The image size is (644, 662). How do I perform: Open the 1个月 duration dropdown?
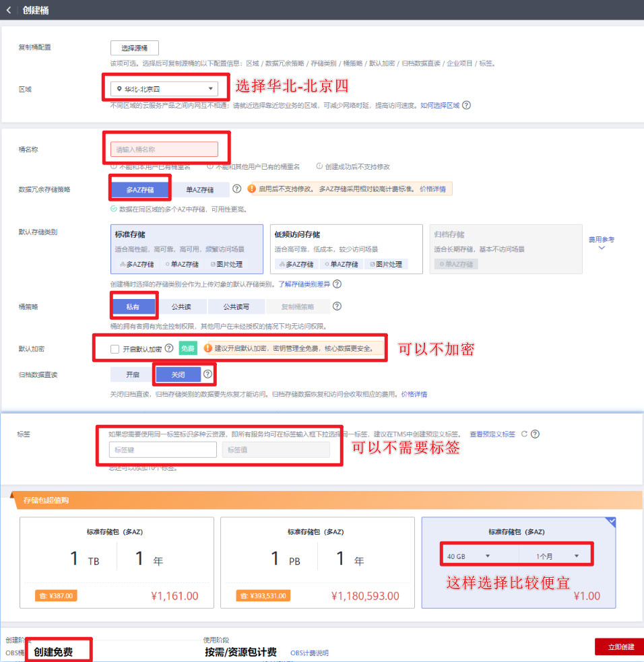556,556
